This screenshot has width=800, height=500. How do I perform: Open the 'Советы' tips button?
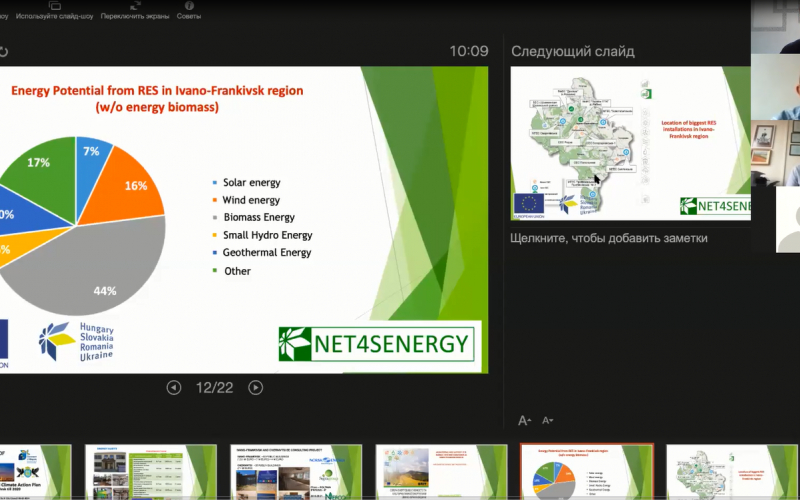(x=189, y=11)
